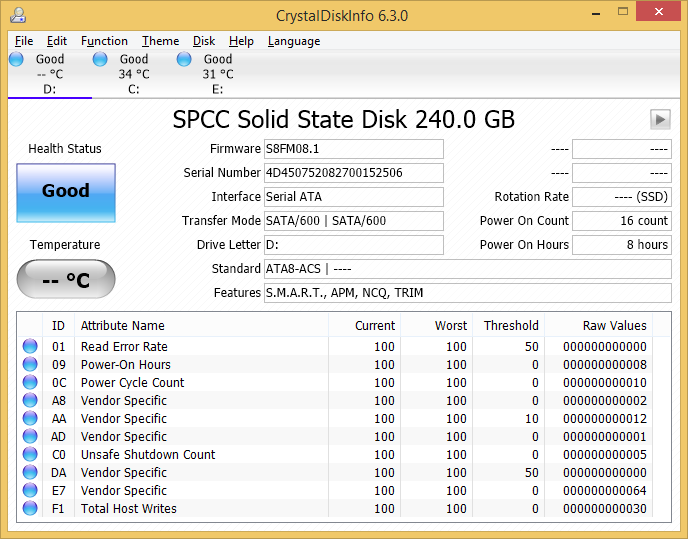Click status orb for Unsafe Shutdown Count
The width and height of the screenshot is (688, 539).
(30, 454)
